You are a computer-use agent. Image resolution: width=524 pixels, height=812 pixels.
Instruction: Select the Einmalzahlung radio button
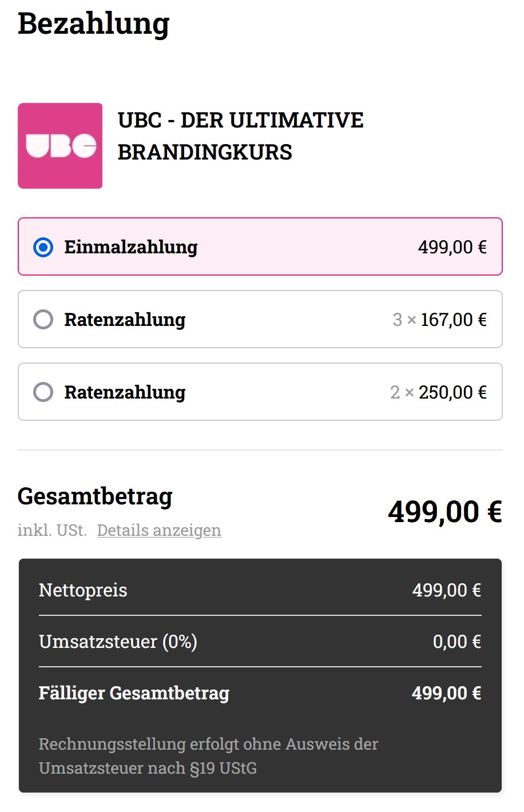(43, 247)
